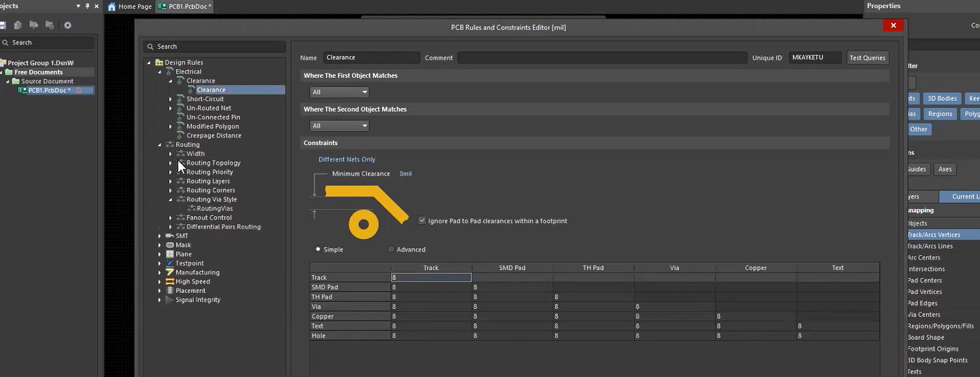The width and height of the screenshot is (980, 377).
Task: Select RoutingVias rule in the tree
Action: tap(215, 208)
